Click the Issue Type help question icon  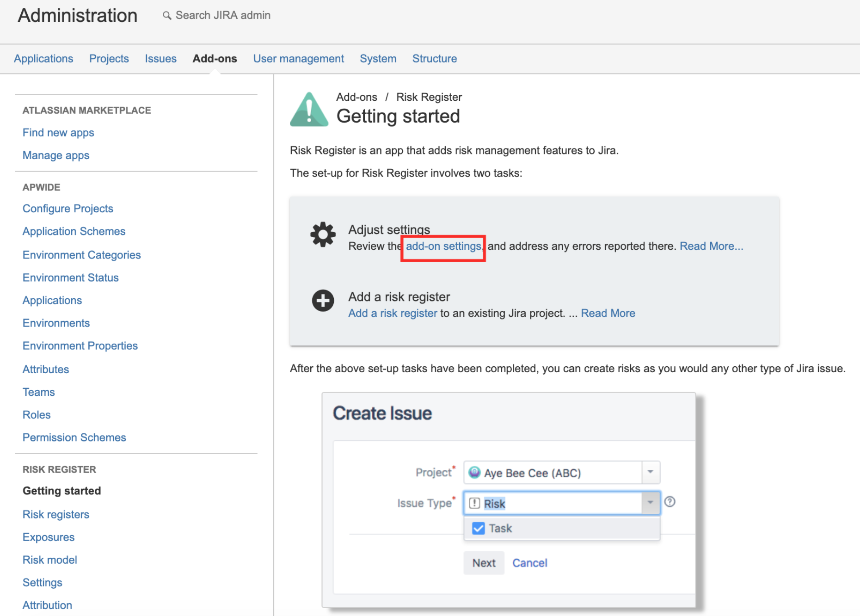(670, 502)
